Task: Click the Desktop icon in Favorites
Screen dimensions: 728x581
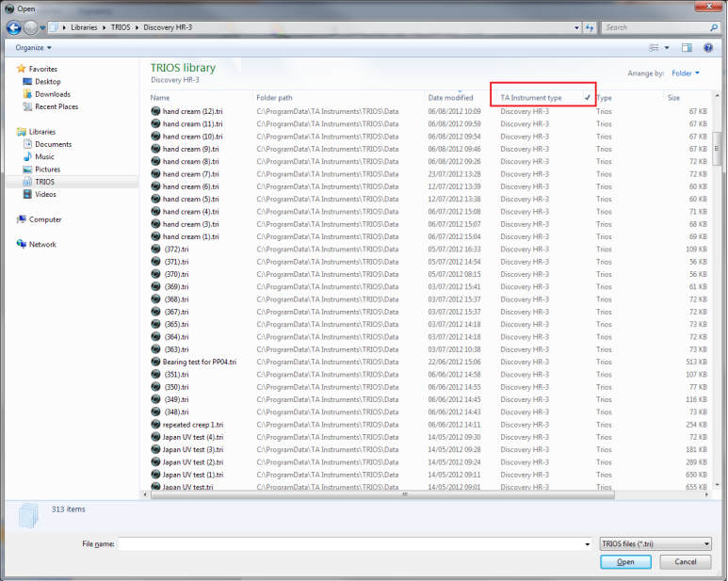Action: [x=26, y=82]
